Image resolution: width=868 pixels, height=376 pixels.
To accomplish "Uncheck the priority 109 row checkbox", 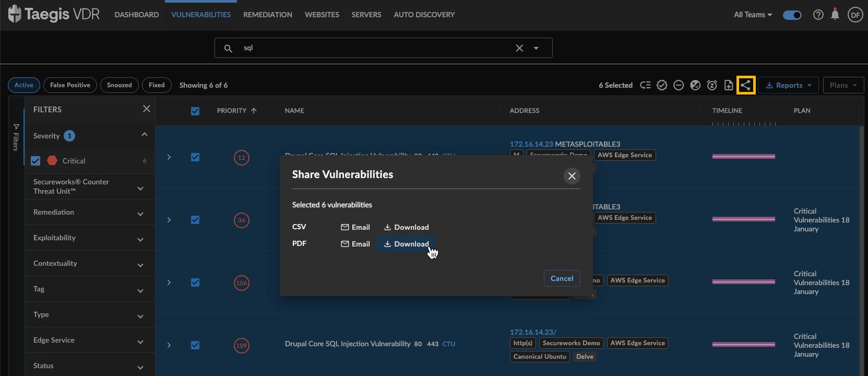I will (195, 345).
